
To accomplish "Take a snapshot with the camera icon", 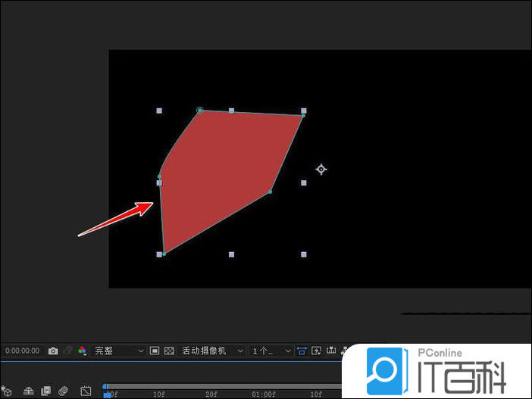I will click(x=53, y=351).
